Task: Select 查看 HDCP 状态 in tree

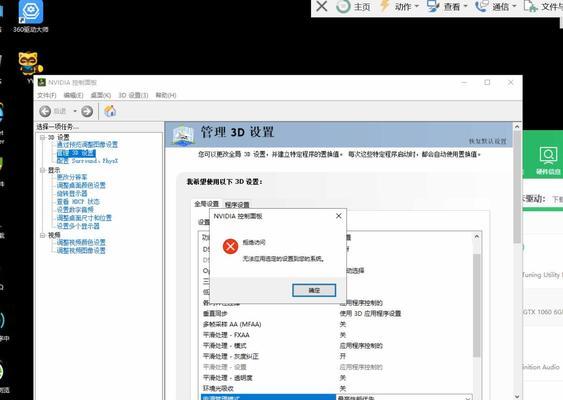Action: coord(78,201)
